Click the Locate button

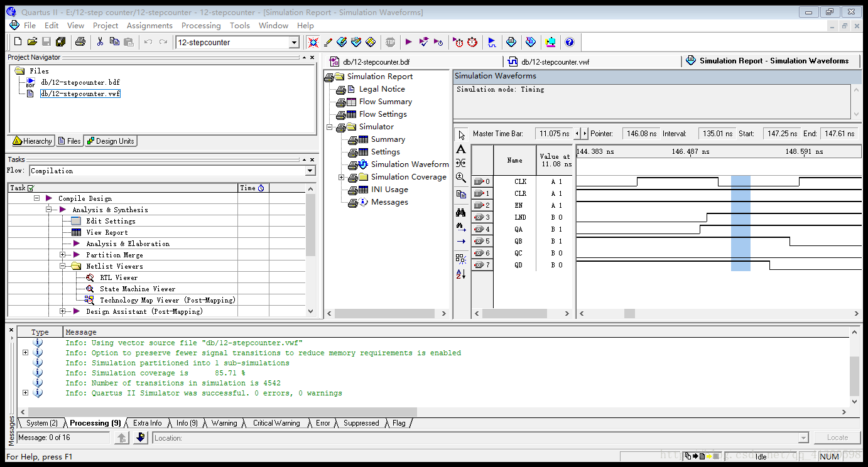[x=837, y=437]
